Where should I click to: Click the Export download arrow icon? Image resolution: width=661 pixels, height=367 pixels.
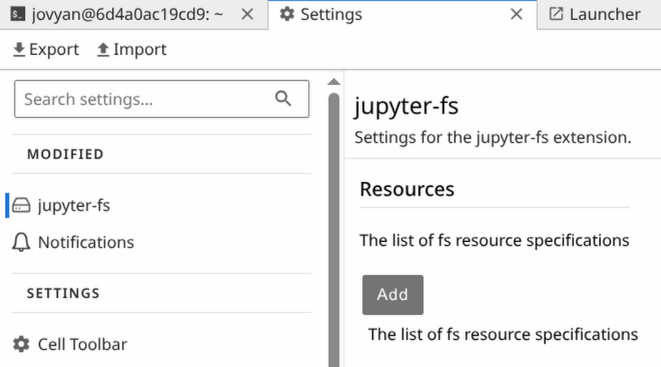(19, 50)
